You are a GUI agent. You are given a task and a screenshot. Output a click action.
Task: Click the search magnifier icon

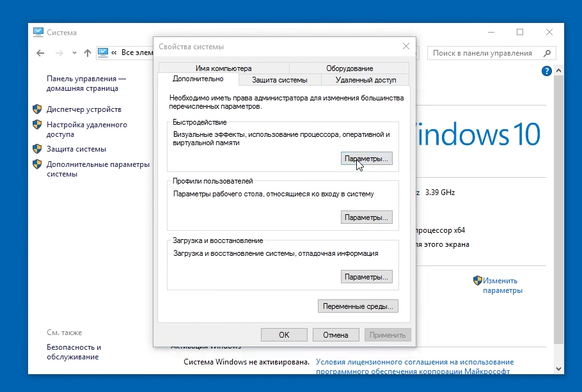coord(547,53)
